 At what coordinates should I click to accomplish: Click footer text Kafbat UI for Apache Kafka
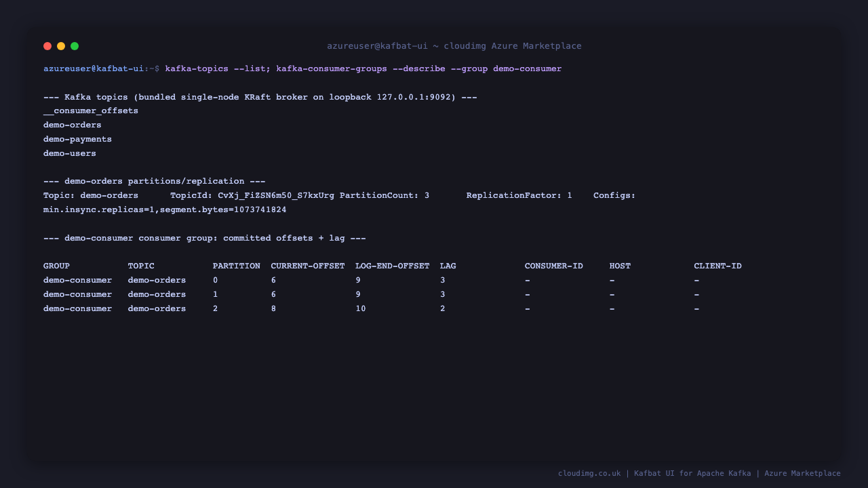click(x=692, y=474)
